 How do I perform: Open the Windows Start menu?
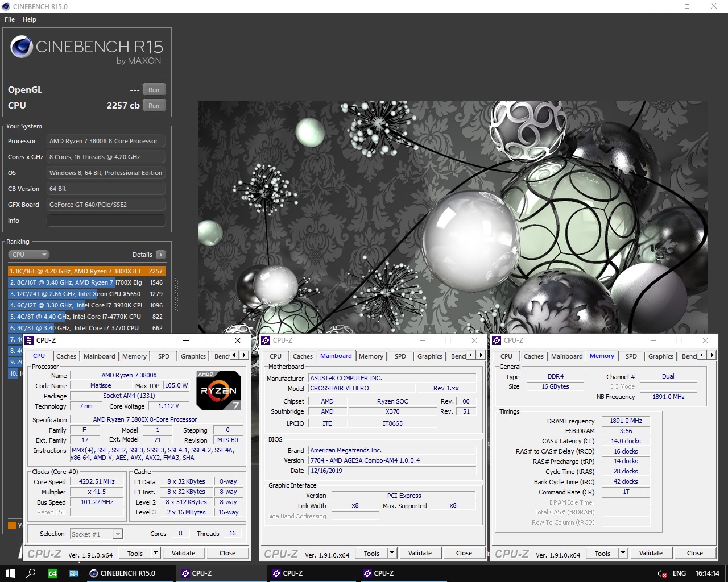(x=10, y=573)
